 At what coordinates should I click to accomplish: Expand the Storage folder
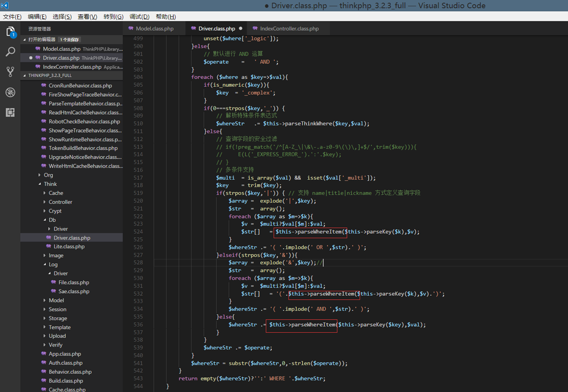[x=44, y=318]
